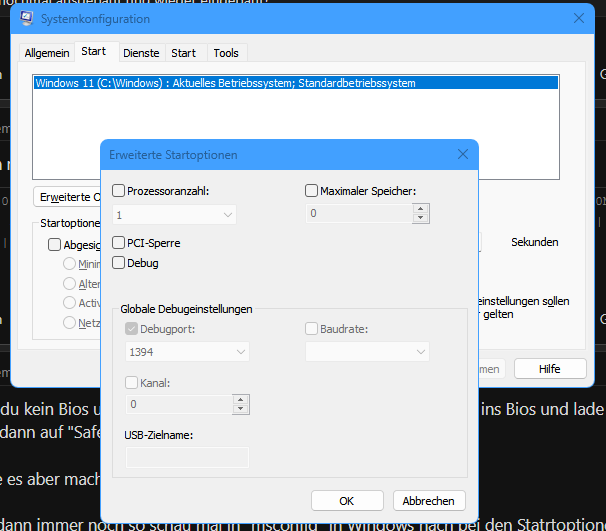606x531 pixels.
Task: Enable Abgesicherter Start checkbox in Systemkonfiguration
Action: tap(54, 245)
